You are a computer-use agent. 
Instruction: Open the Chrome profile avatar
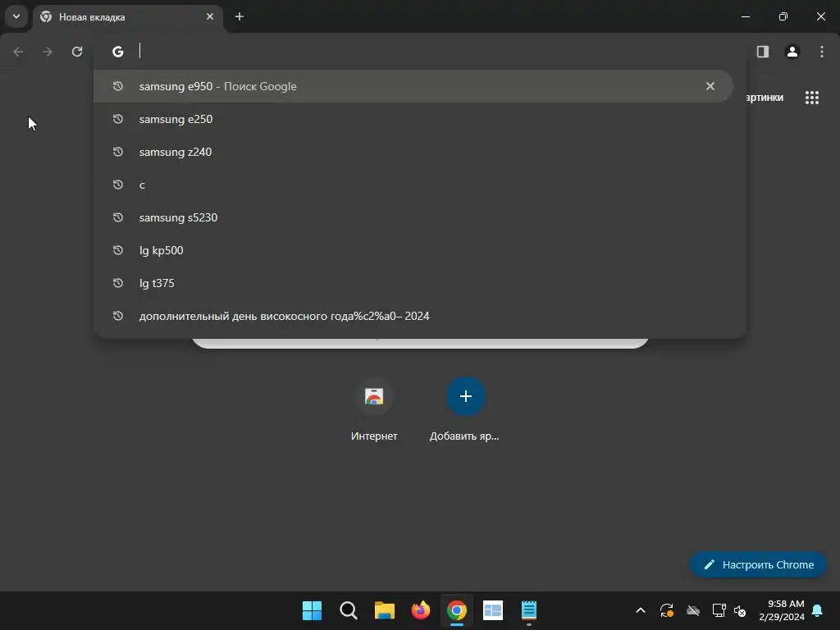pos(792,52)
